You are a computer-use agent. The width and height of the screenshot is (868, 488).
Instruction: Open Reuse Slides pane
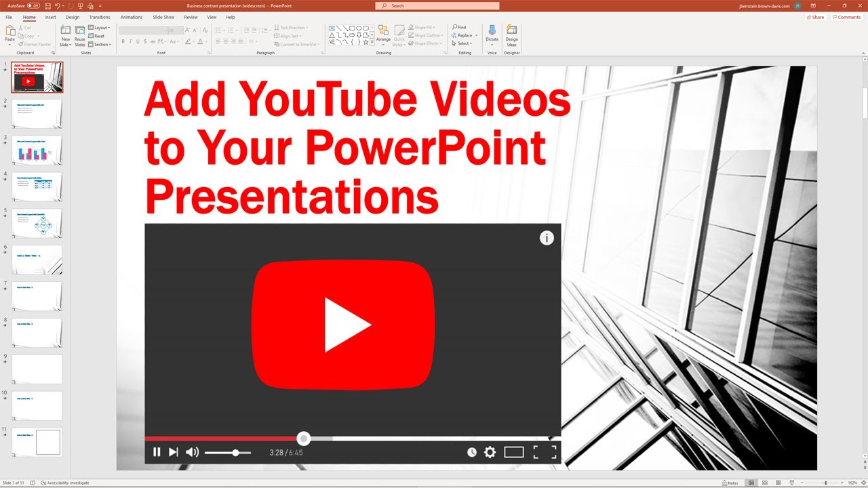(80, 36)
